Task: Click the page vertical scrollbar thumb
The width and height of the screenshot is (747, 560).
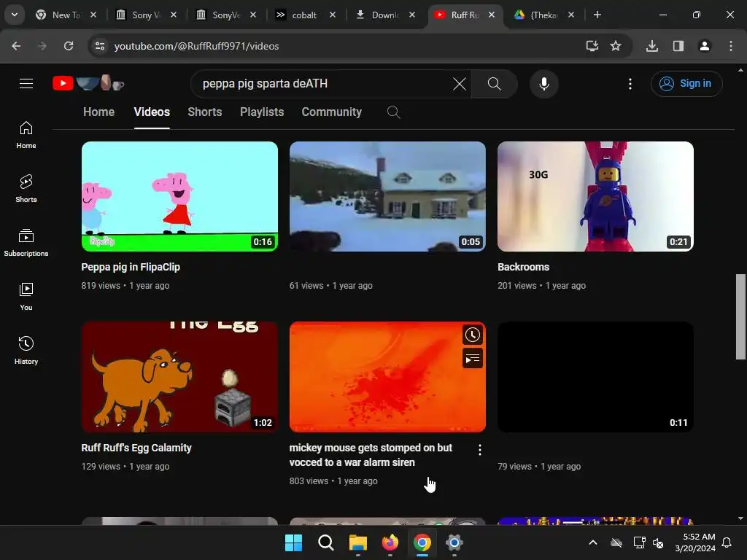Action: click(x=740, y=316)
